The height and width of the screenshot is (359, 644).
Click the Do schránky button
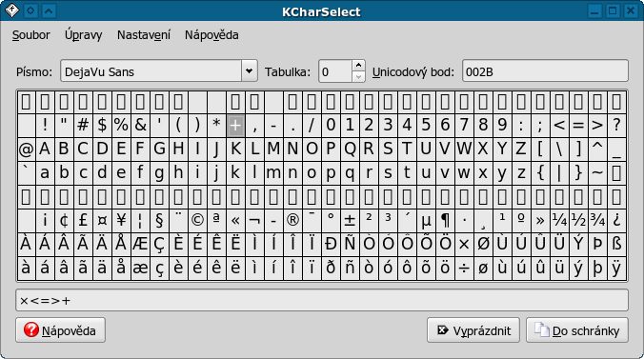pos(577,330)
